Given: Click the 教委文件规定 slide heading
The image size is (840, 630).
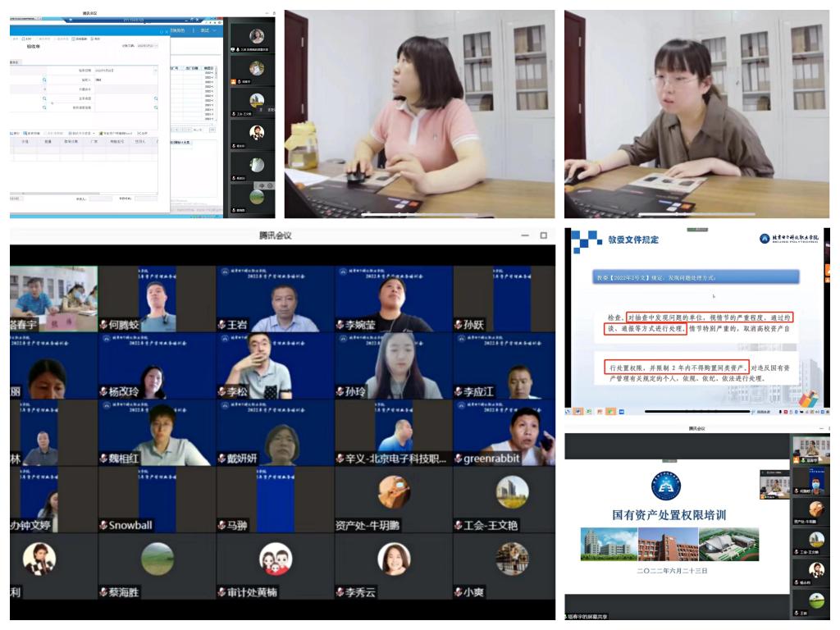Looking at the screenshot, I should coord(632,240).
